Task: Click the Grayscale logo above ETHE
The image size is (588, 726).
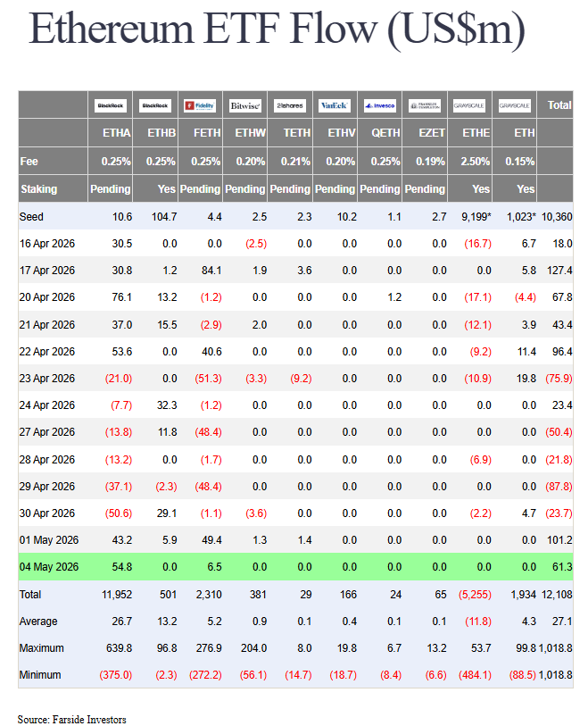Action: pos(469,105)
